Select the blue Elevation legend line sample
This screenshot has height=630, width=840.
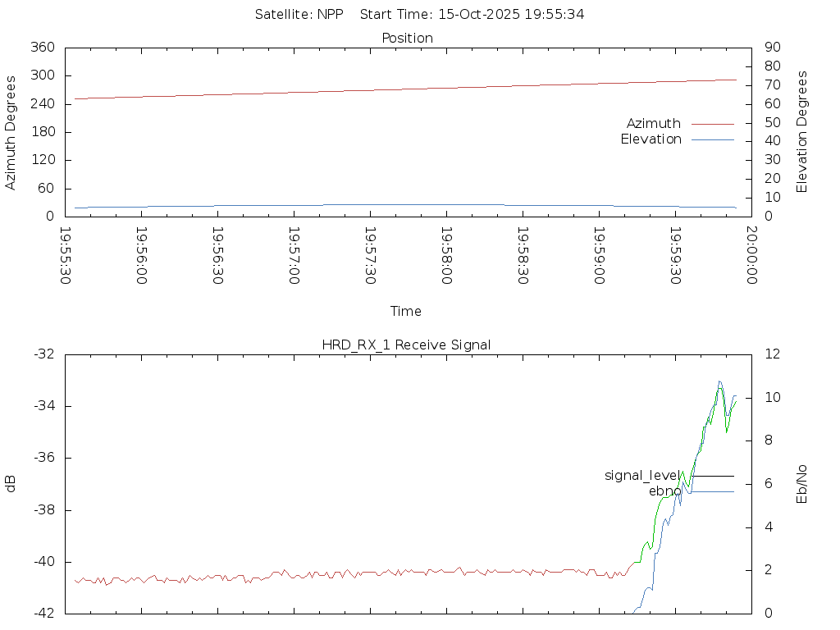[x=712, y=140]
